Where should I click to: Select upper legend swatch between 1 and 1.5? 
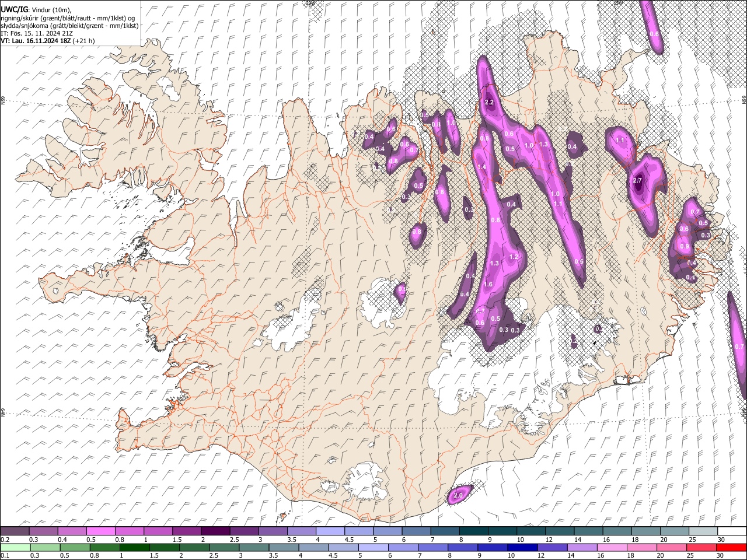point(158,531)
